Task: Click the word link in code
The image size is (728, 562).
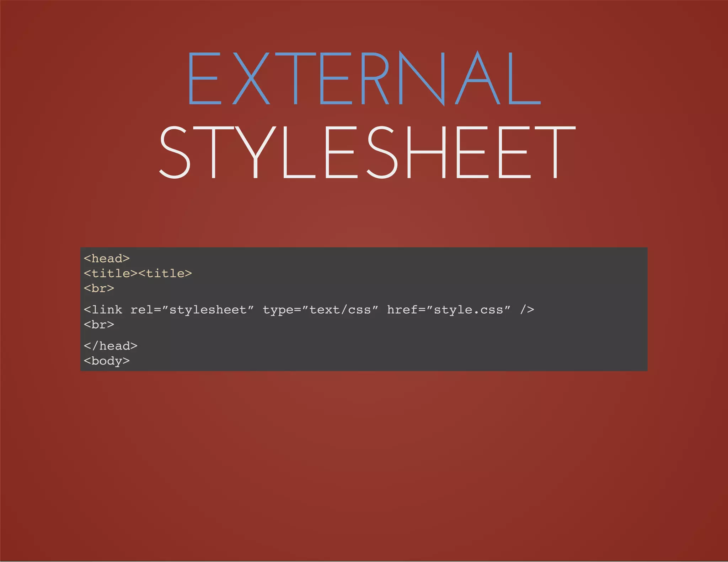Action: pyautogui.click(x=107, y=310)
